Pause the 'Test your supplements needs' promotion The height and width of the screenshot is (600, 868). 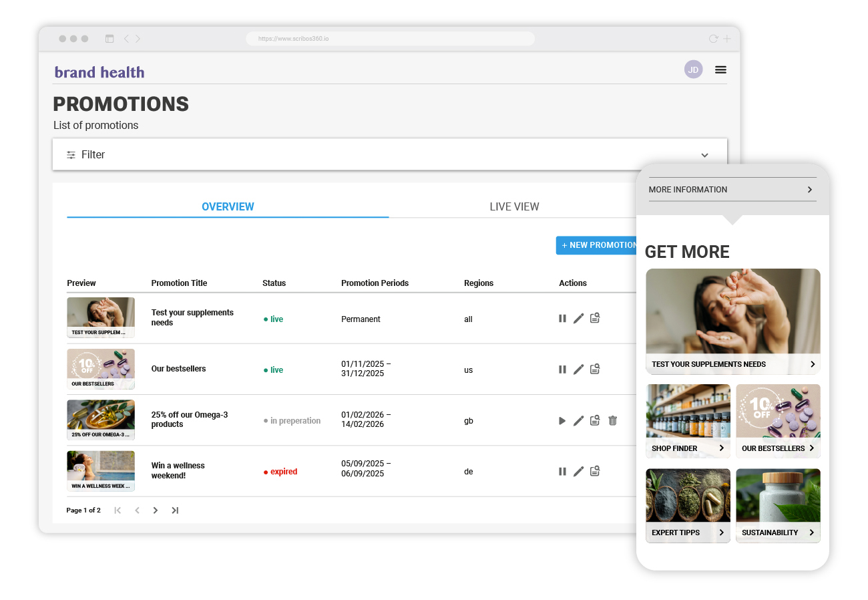(562, 319)
